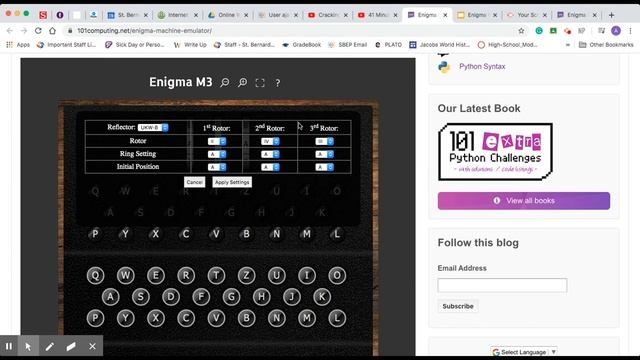Open the purple profile avatar
This screenshot has width=640, height=360.
(616, 31)
